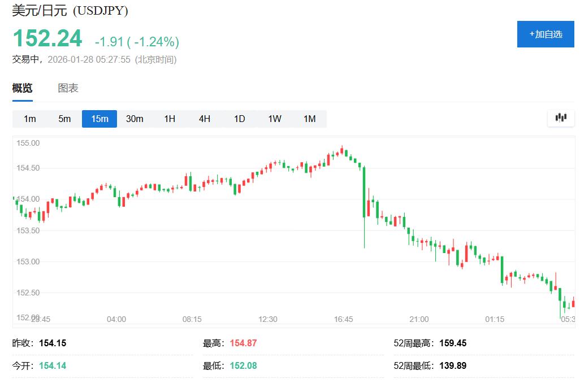
Task: Select the 1m timeframe
Action: click(x=30, y=119)
